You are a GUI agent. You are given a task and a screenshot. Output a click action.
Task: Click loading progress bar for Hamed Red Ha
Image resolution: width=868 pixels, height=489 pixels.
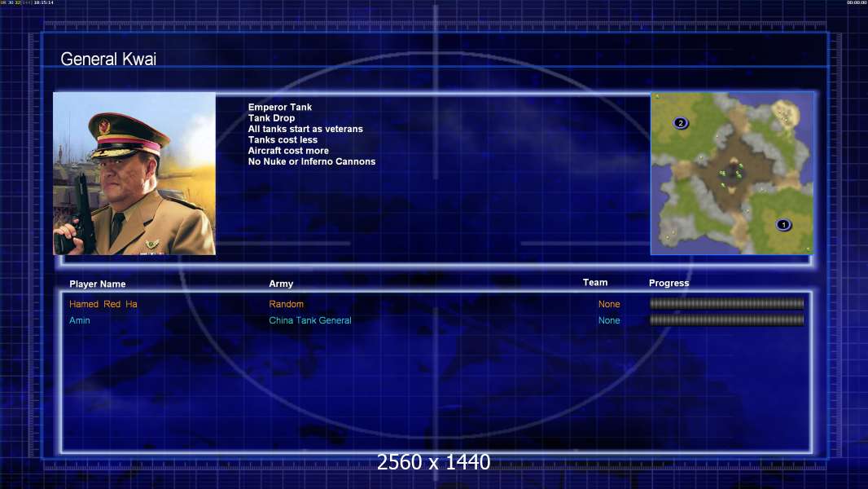[726, 303]
